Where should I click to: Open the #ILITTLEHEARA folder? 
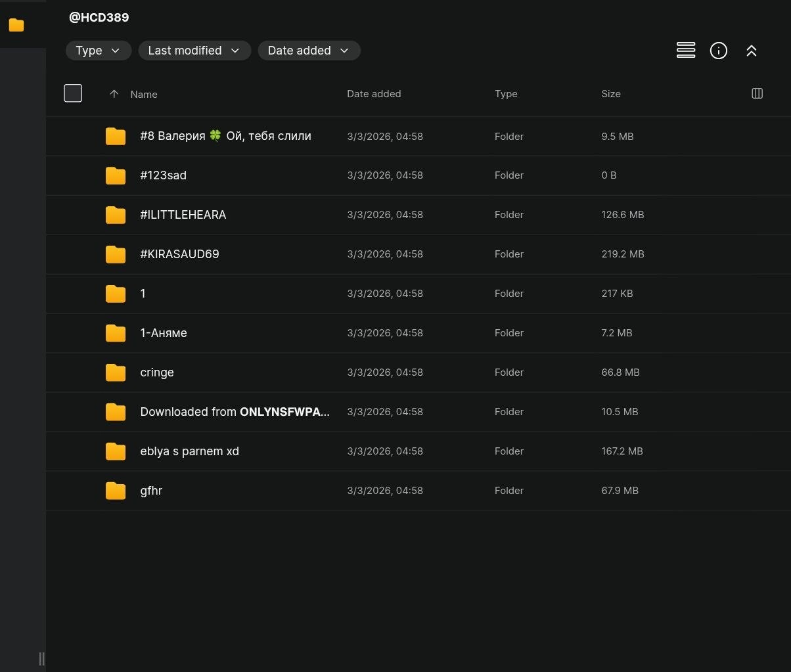[x=183, y=215]
